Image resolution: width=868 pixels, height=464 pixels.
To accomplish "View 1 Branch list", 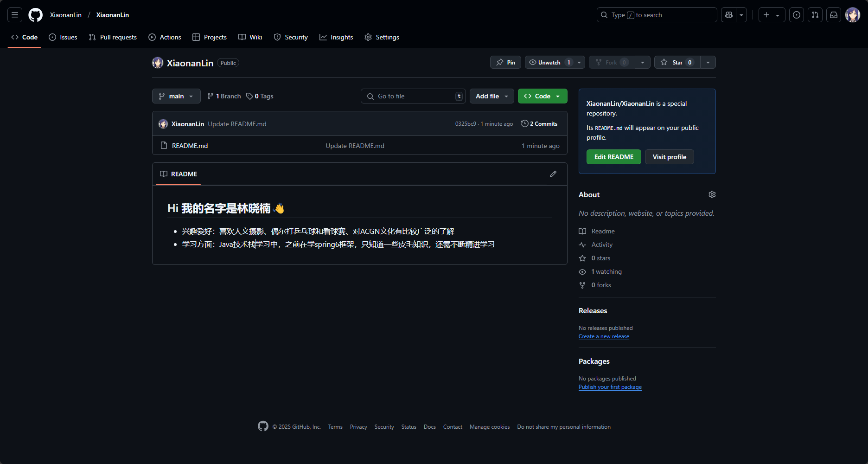I will pyautogui.click(x=224, y=96).
